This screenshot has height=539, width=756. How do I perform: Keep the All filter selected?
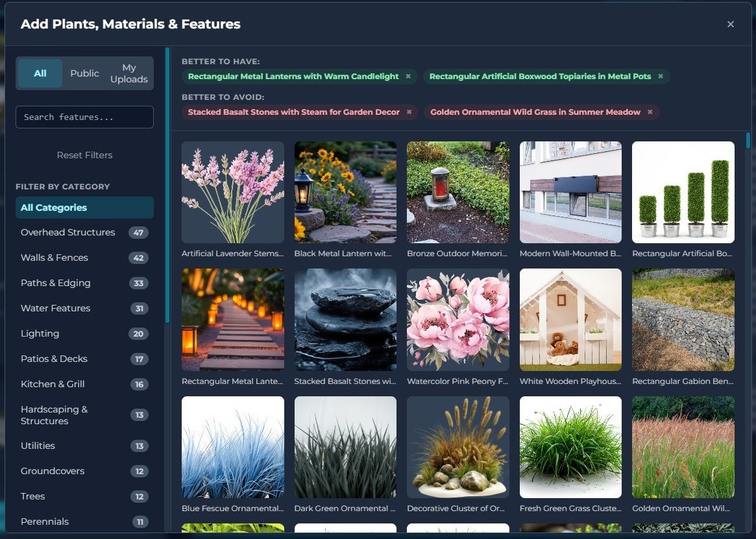point(40,73)
